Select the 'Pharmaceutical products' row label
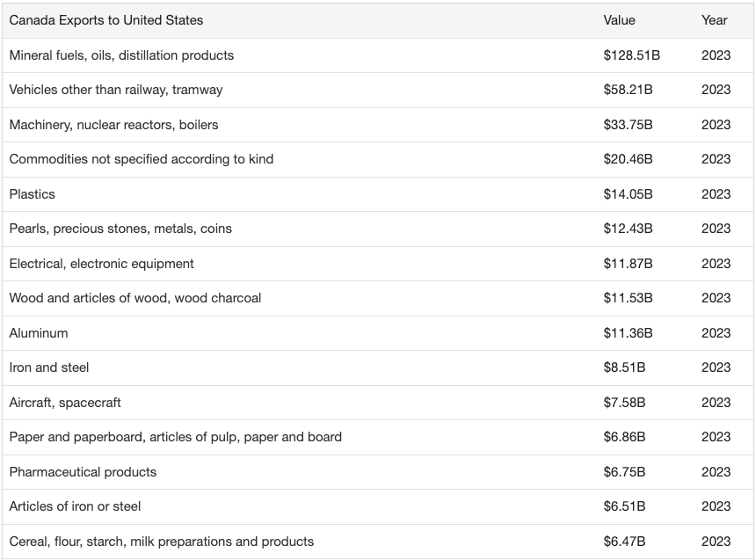 point(83,472)
